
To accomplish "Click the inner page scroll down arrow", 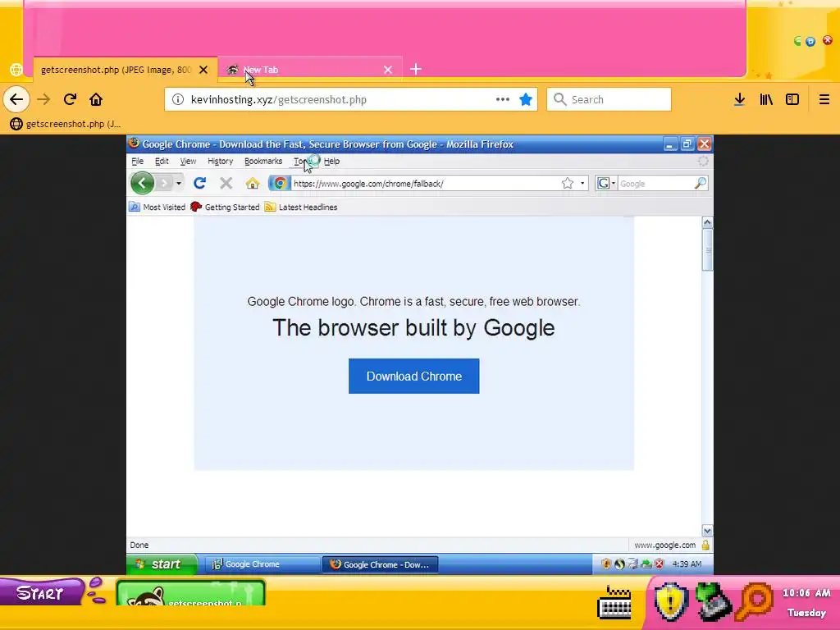I will point(707,531).
